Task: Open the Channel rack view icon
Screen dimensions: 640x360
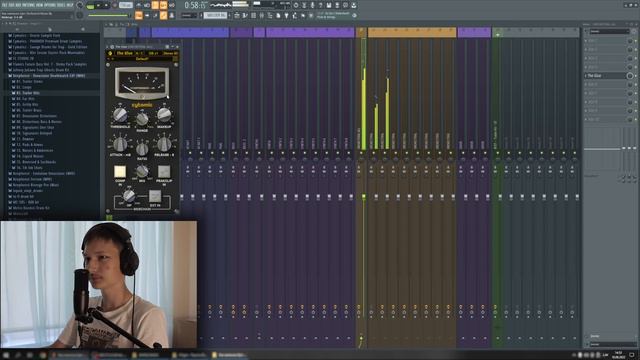Action: click(253, 15)
